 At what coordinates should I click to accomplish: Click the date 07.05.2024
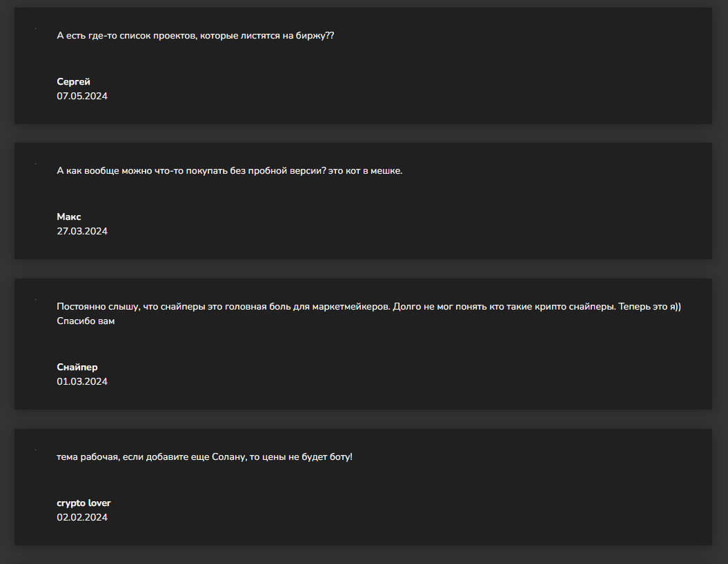pyautogui.click(x=82, y=96)
